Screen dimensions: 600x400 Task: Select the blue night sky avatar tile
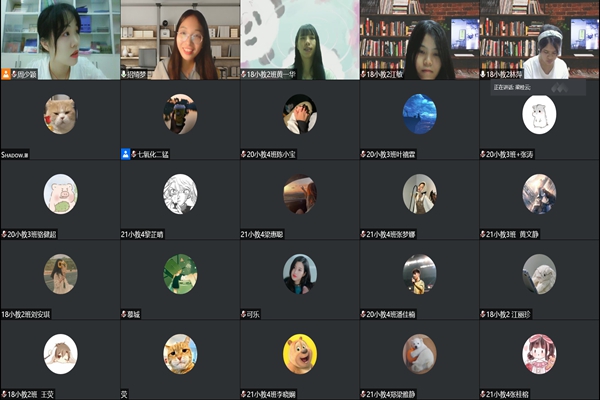pos(419,114)
